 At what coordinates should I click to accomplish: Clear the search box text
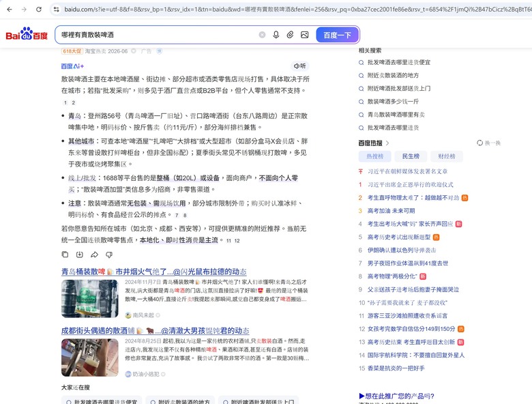click(x=262, y=35)
